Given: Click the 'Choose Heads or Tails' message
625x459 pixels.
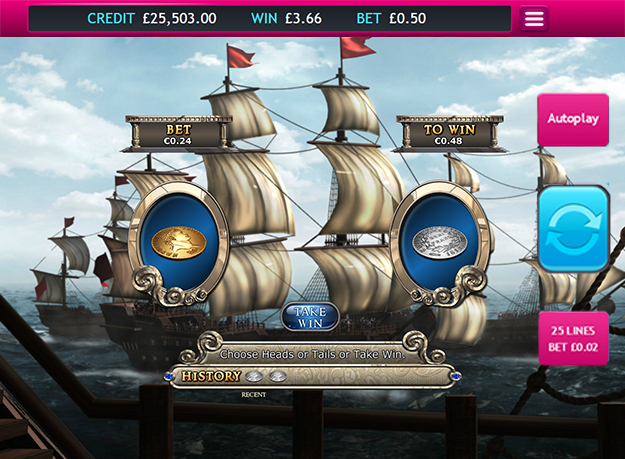Looking at the screenshot, I should 312,354.
